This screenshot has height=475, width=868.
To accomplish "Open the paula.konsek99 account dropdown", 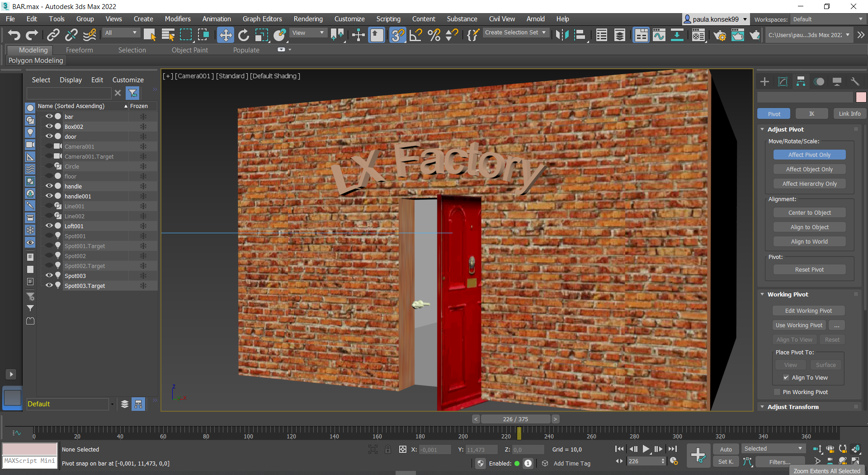I will tap(715, 19).
